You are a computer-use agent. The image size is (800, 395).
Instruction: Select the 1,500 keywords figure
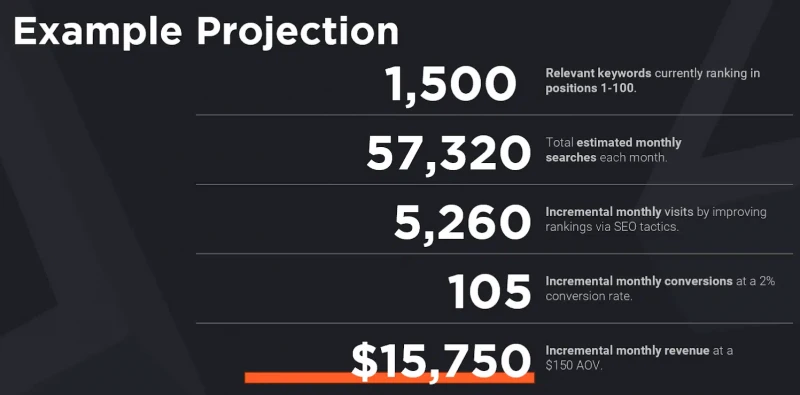(451, 85)
